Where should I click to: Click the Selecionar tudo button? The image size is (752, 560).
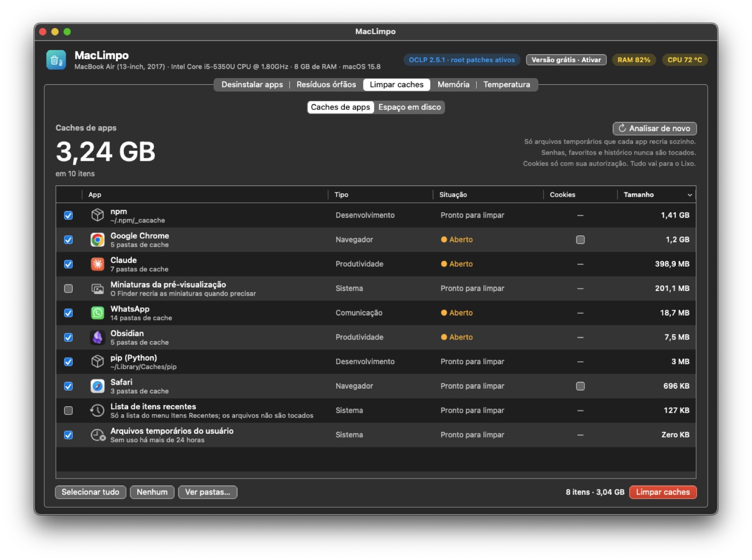point(90,492)
